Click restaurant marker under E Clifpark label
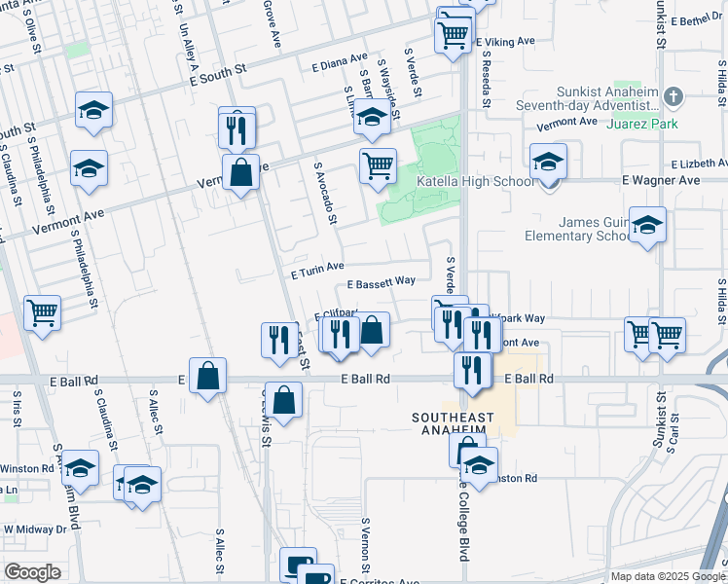 pyautogui.click(x=341, y=335)
